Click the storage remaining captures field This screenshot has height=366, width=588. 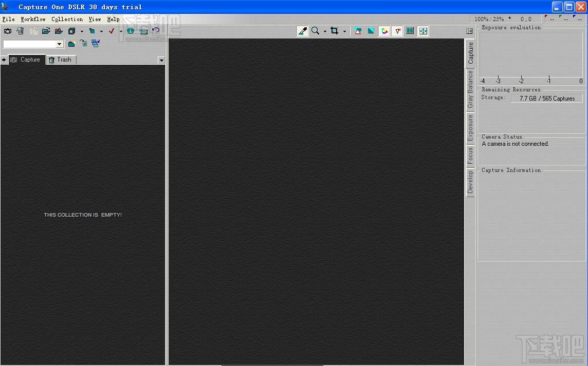546,98
